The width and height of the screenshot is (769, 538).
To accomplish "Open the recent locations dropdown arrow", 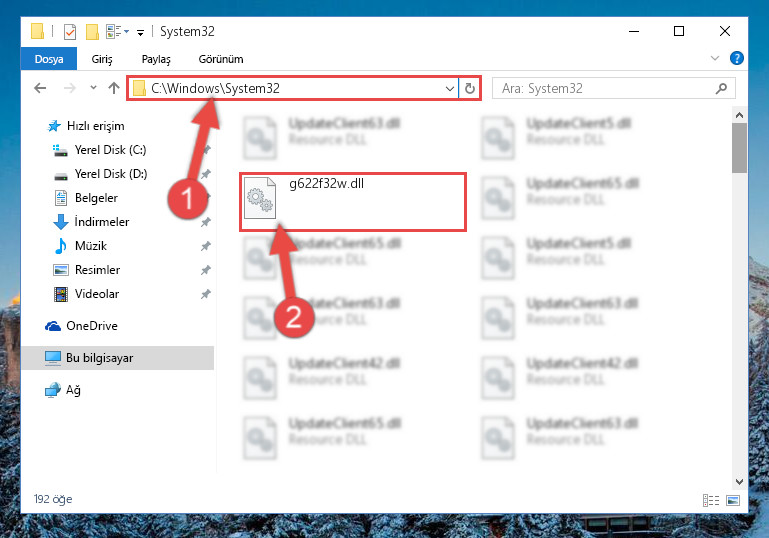I will coord(93,88).
